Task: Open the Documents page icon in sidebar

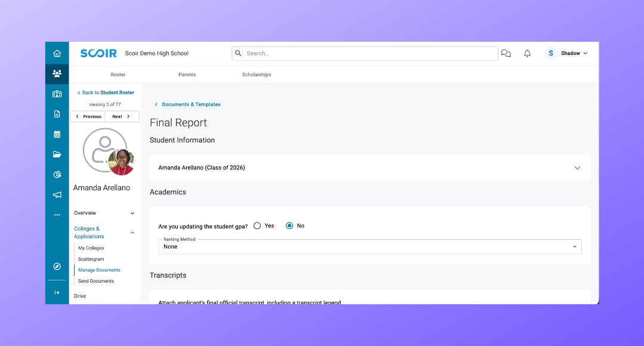Action: [x=57, y=113]
